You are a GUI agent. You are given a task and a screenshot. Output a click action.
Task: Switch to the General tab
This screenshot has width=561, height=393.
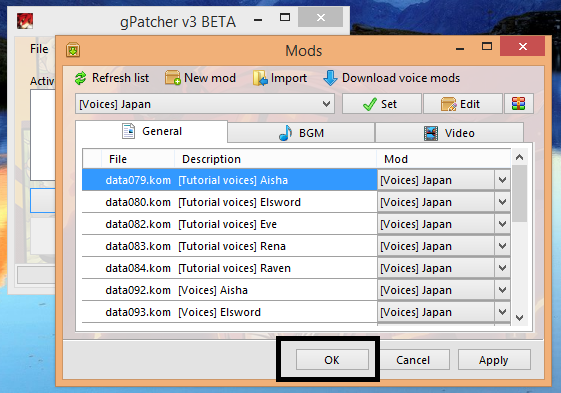(151, 131)
